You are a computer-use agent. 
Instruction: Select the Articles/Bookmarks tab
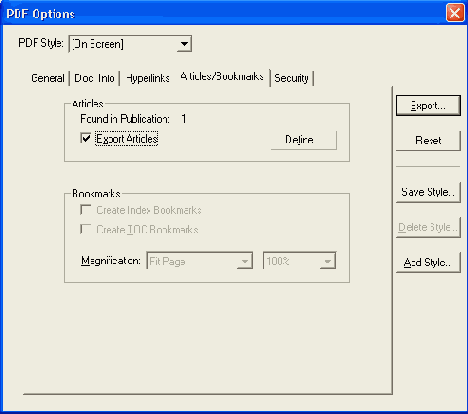coord(222,77)
